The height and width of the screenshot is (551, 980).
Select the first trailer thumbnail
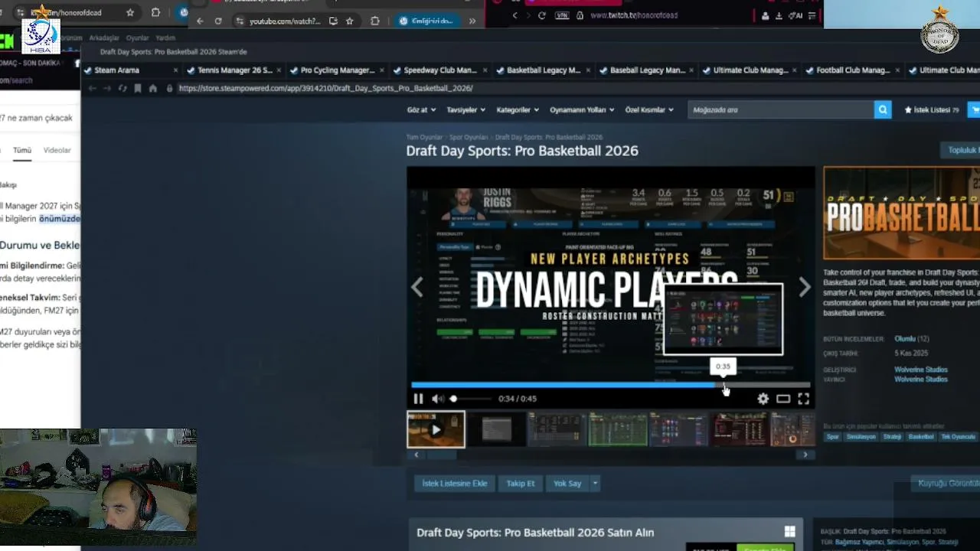coord(436,429)
